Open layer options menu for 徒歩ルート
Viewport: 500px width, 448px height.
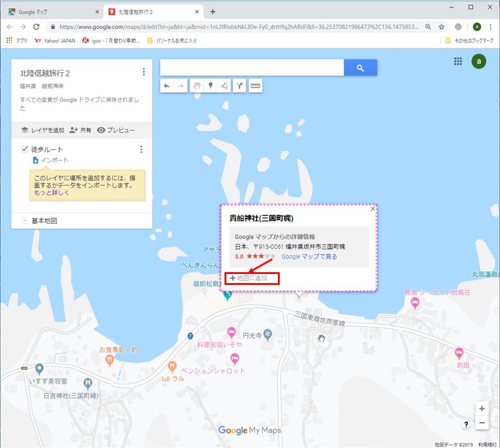click(x=141, y=150)
